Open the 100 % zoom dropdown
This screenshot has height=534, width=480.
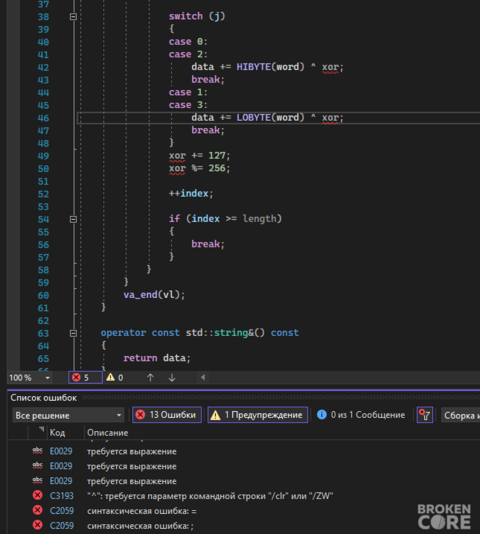click(48, 378)
